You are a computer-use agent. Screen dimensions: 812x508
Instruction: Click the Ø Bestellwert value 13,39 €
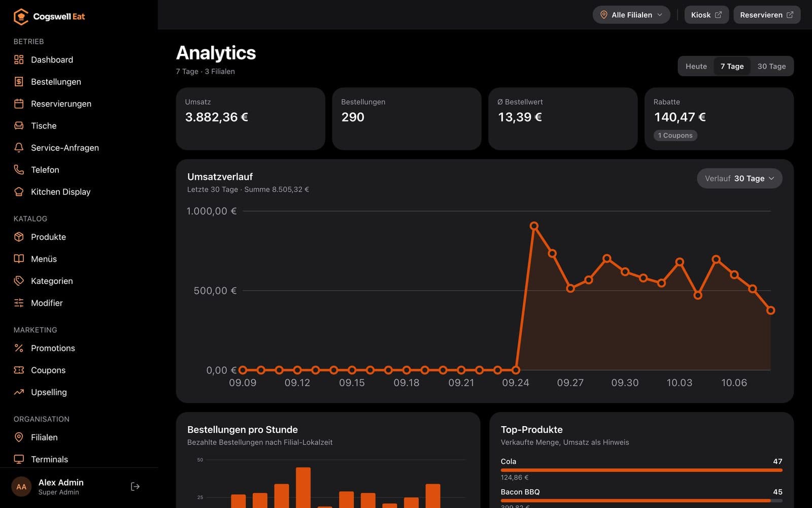520,117
